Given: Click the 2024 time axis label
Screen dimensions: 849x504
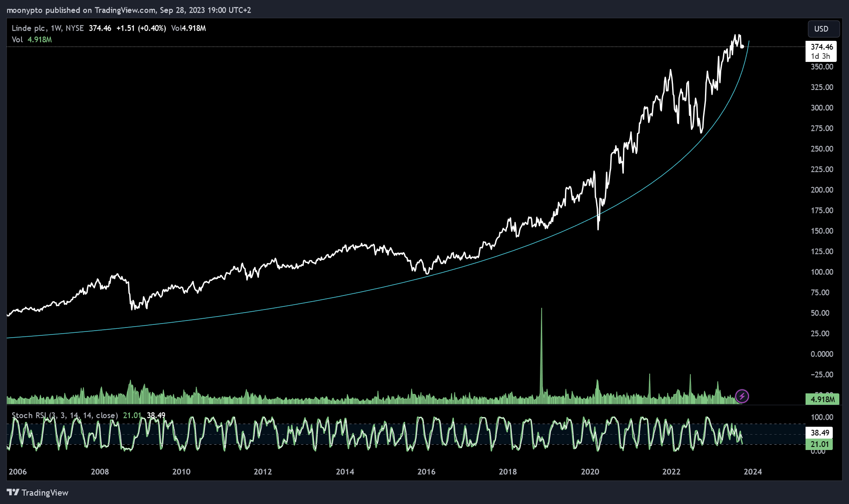Looking at the screenshot, I should point(753,472).
